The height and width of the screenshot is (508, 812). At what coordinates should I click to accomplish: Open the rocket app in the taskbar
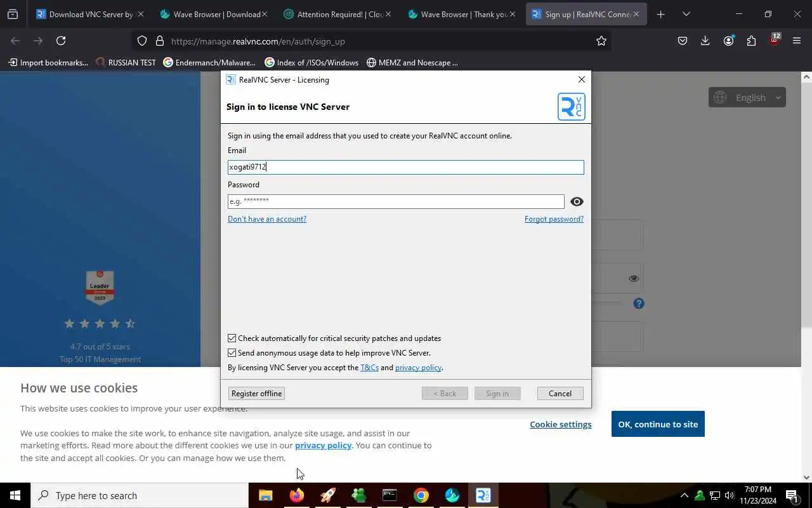tap(328, 495)
